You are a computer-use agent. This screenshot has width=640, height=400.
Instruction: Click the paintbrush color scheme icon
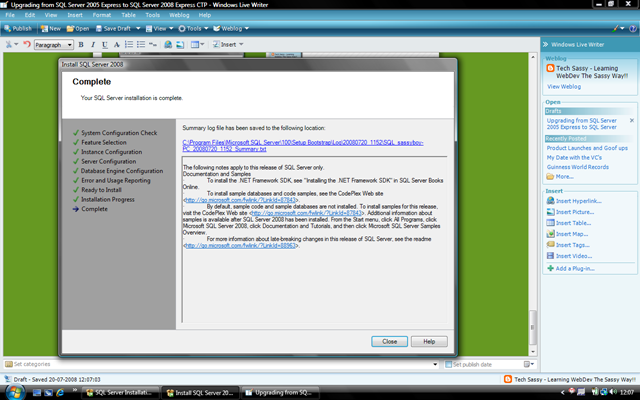click(616, 29)
